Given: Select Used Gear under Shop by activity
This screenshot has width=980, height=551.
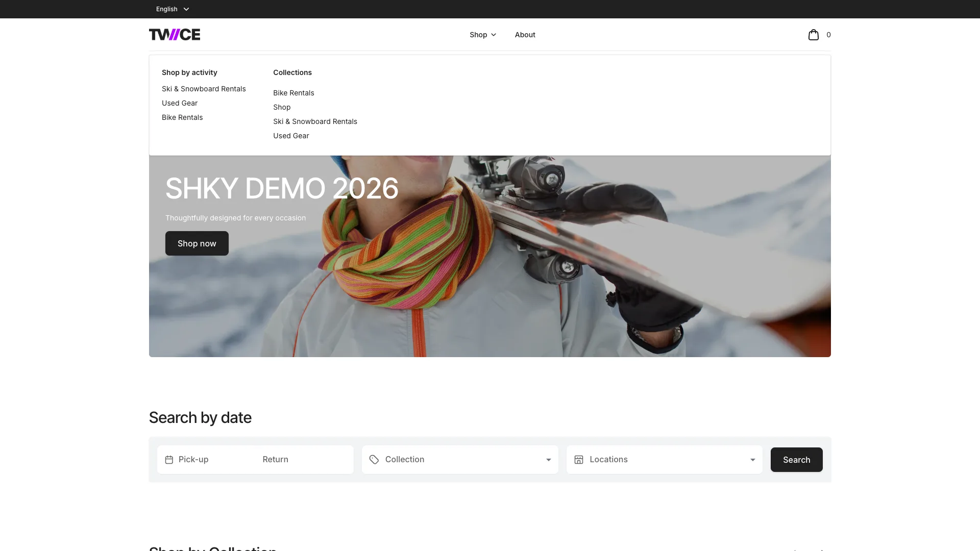Looking at the screenshot, I should click(180, 103).
